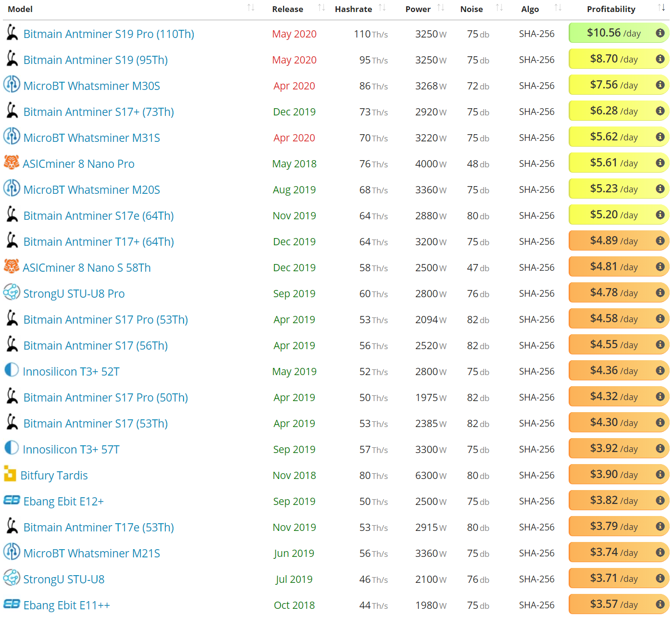The height and width of the screenshot is (617, 672).
Task: Click the Oct 2018 release date
Action: point(294,605)
